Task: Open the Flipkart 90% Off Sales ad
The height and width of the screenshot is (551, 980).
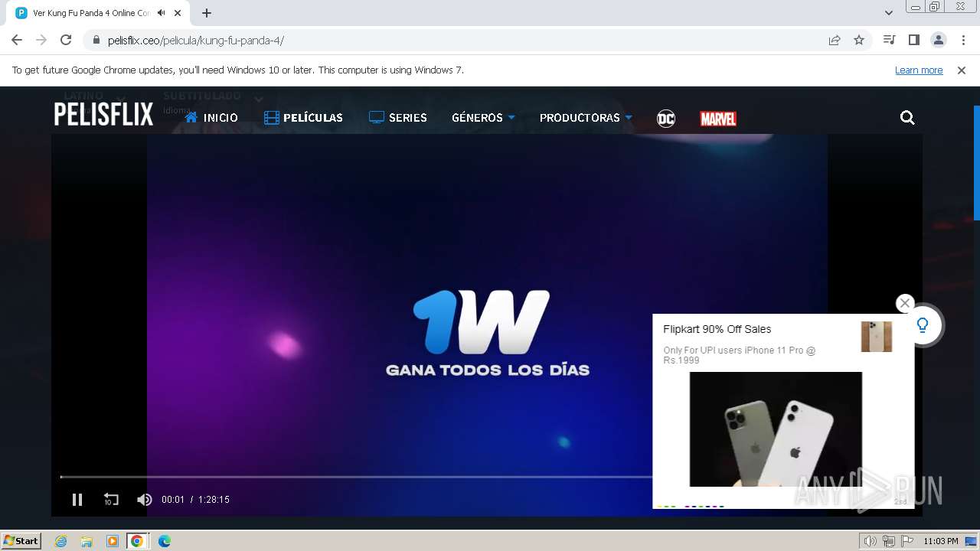Action: coord(717,329)
